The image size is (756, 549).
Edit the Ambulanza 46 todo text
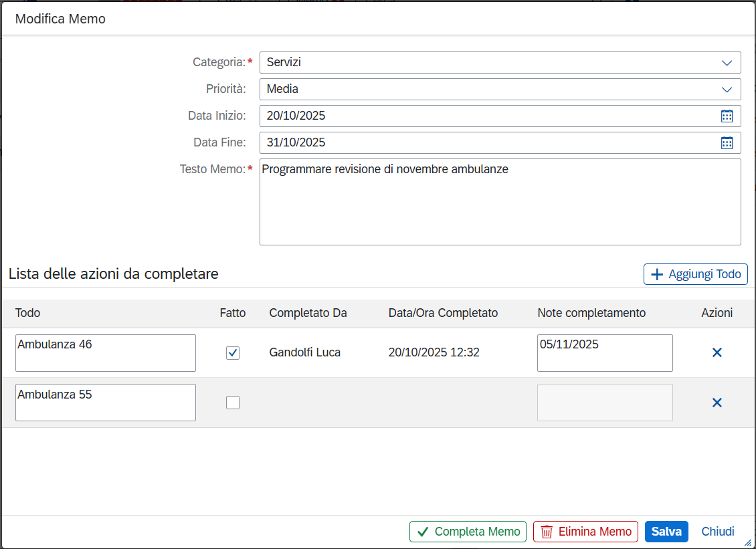106,352
